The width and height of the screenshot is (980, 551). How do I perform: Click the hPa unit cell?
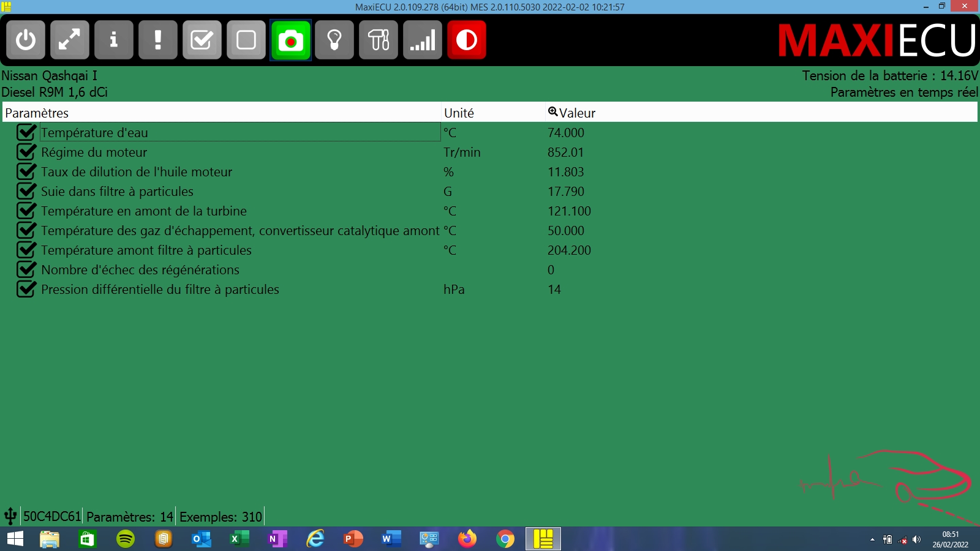point(454,290)
